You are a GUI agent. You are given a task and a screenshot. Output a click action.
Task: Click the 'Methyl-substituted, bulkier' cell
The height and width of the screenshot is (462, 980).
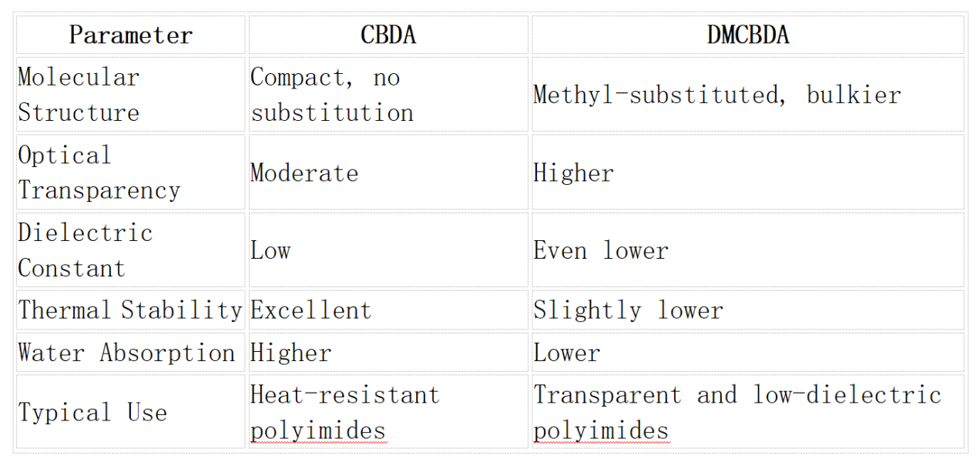click(747, 94)
